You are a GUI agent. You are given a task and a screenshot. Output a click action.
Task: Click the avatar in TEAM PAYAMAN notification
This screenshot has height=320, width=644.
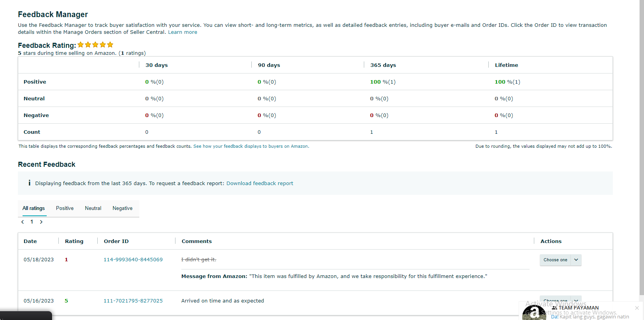pyautogui.click(x=534, y=312)
